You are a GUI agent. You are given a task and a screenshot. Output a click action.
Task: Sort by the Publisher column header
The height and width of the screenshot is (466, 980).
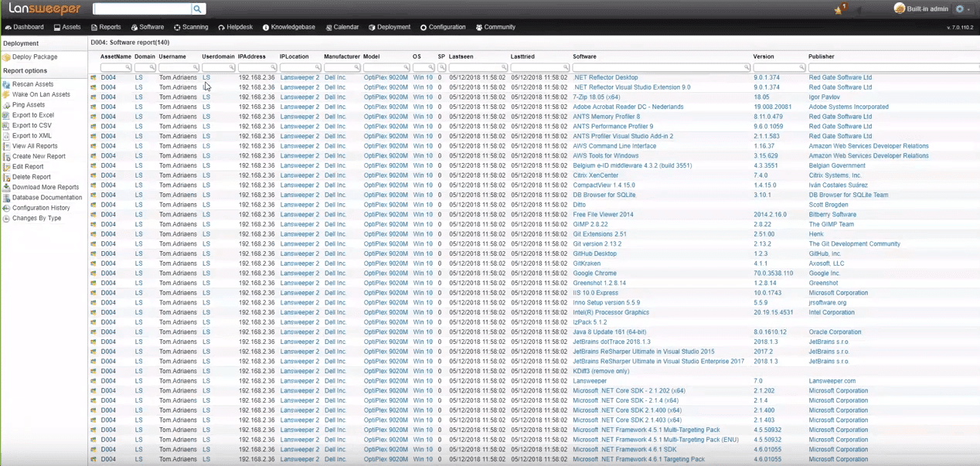pyautogui.click(x=821, y=56)
